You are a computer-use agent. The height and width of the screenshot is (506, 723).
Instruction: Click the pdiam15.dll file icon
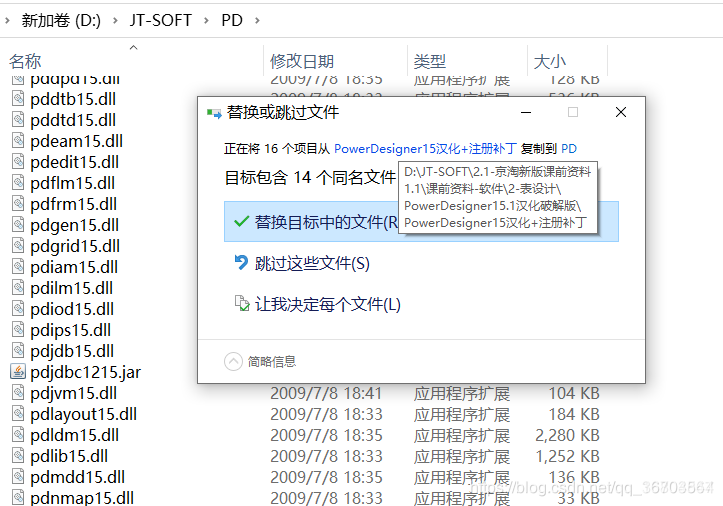pos(18,267)
